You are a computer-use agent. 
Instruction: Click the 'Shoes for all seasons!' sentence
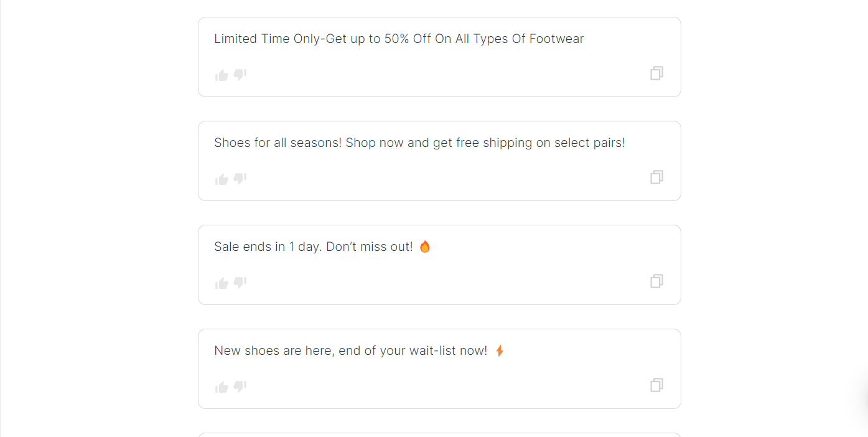(278, 143)
